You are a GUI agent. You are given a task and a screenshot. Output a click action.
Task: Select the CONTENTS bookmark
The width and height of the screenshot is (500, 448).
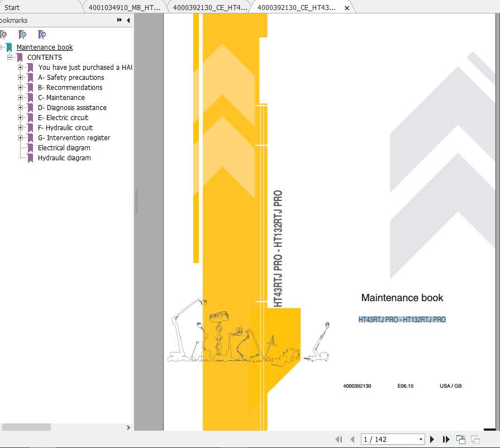click(45, 58)
